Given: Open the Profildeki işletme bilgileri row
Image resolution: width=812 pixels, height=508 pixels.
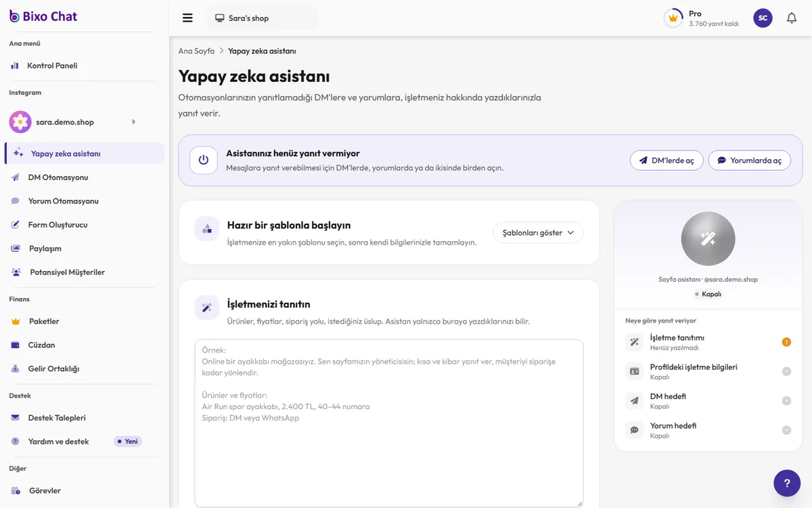Looking at the screenshot, I should click(x=708, y=371).
